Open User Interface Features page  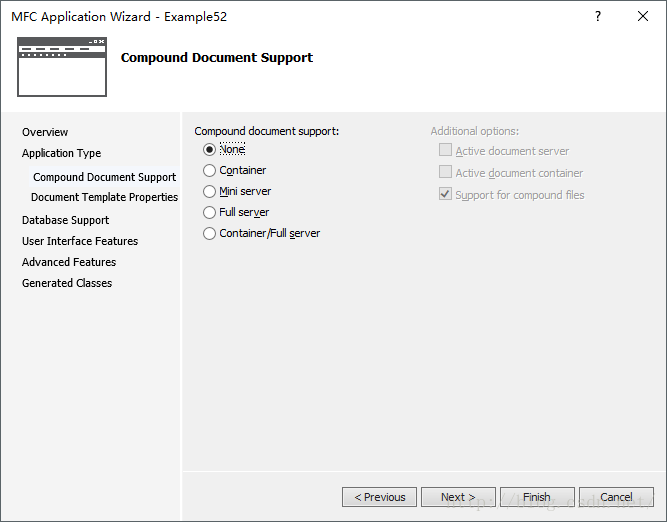tap(80, 241)
